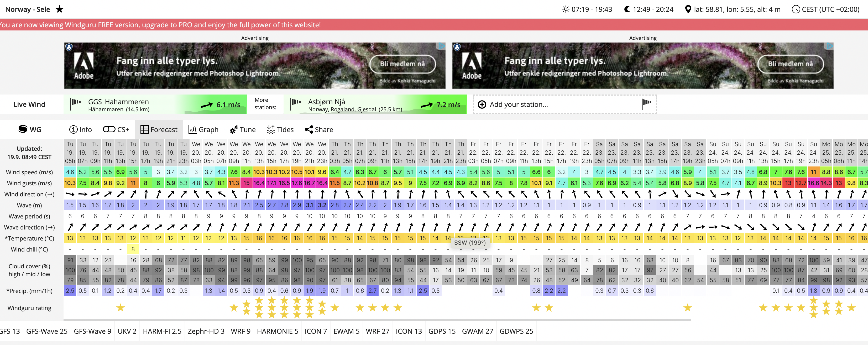This screenshot has height=345, width=868.
Task: Click the left Adobe 'Bli medlem nå' button
Action: click(402, 64)
